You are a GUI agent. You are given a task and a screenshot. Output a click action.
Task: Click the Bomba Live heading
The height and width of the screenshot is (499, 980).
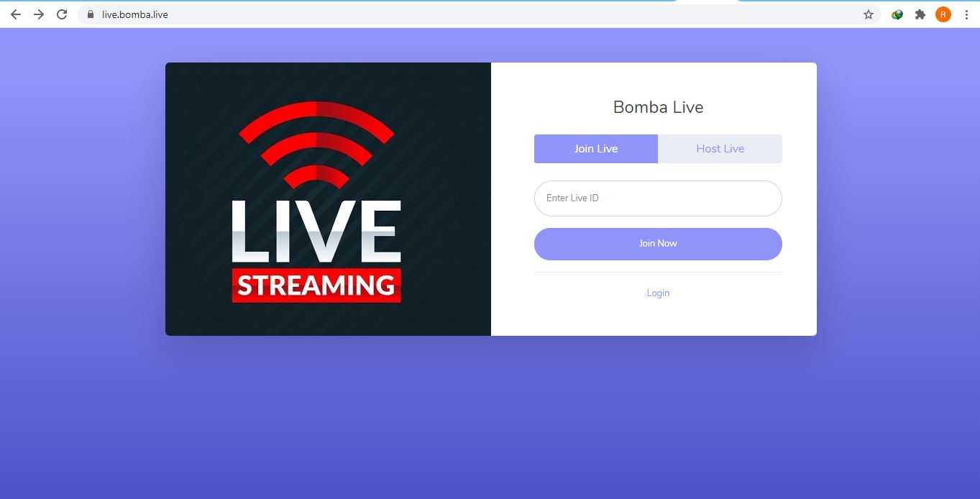658,107
